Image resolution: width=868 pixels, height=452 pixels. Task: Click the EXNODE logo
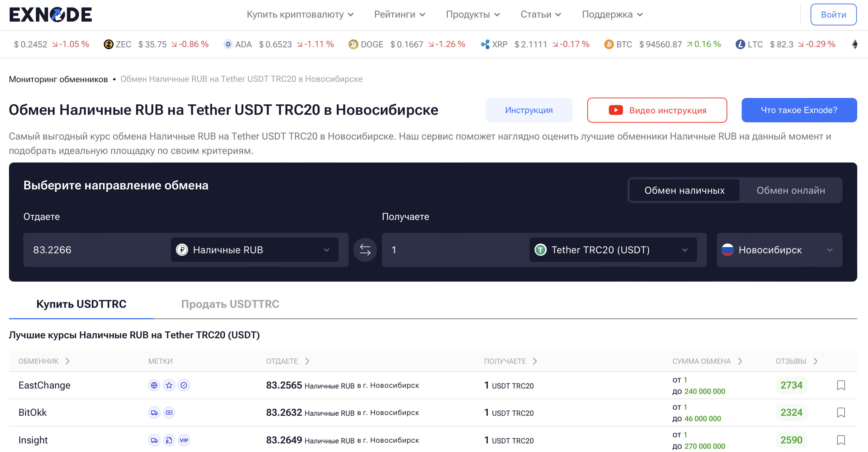click(51, 15)
